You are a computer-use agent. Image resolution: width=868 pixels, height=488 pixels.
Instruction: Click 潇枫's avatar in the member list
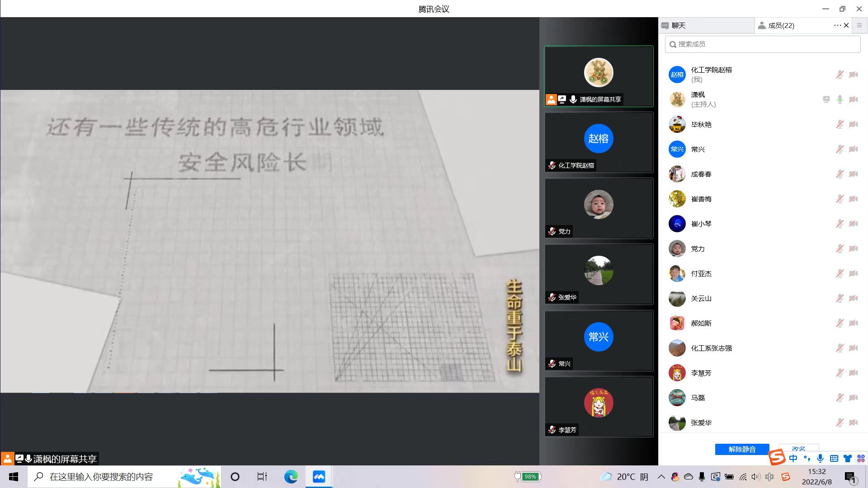click(x=677, y=99)
